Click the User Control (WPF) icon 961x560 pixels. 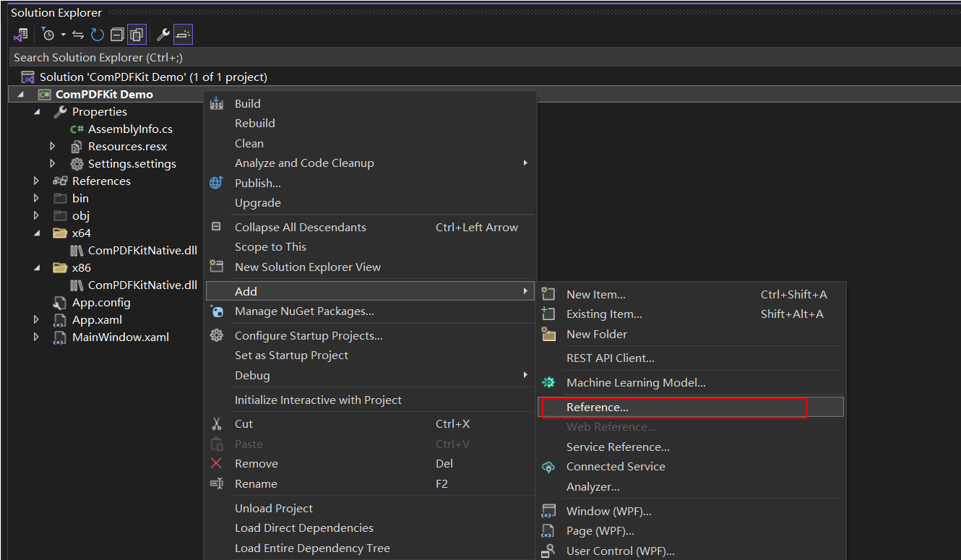pos(548,551)
